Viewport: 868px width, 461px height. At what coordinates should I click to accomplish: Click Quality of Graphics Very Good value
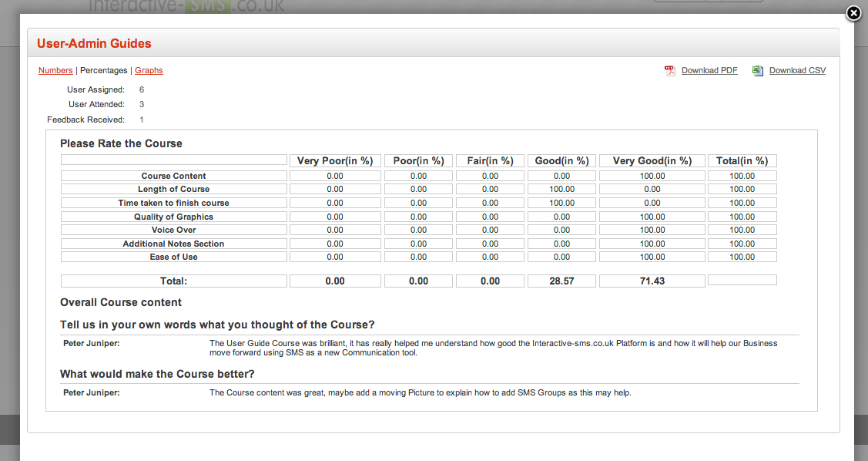tap(652, 217)
